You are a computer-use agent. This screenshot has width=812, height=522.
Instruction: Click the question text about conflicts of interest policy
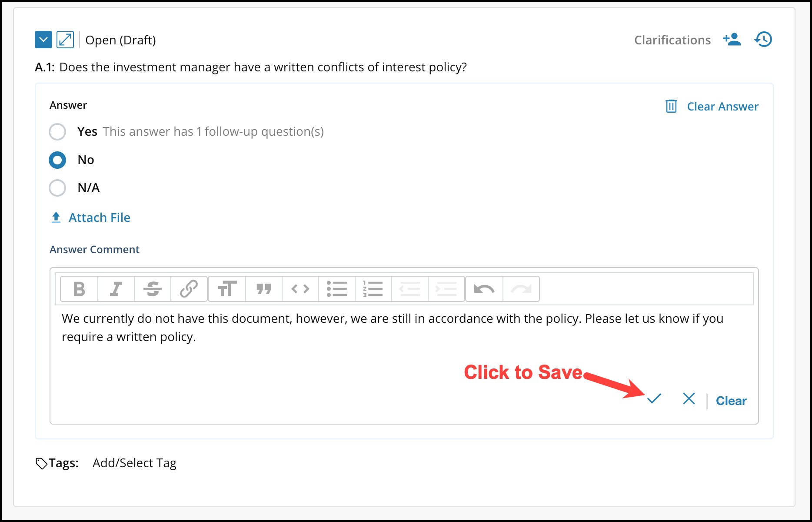click(x=263, y=67)
